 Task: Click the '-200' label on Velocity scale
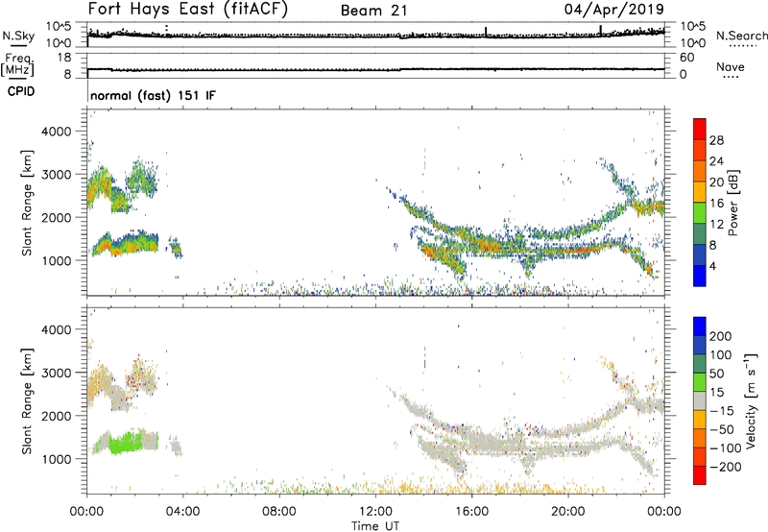pyautogui.click(x=725, y=467)
